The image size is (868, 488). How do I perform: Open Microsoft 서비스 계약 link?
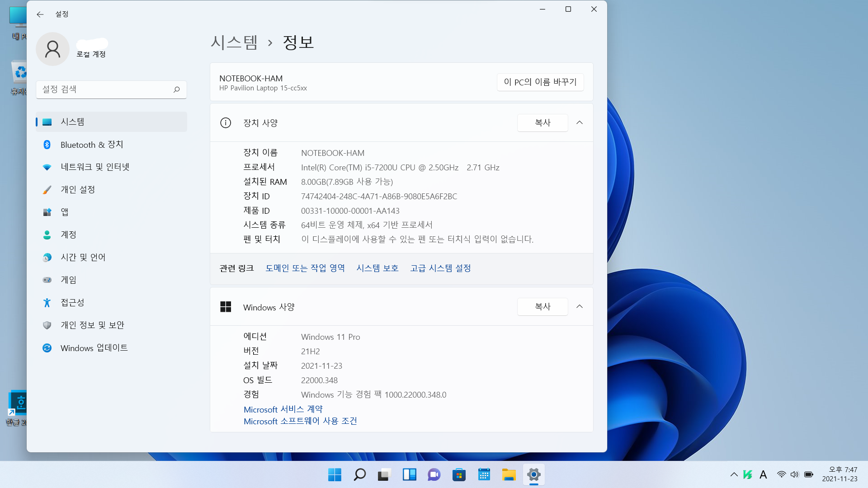pos(283,409)
